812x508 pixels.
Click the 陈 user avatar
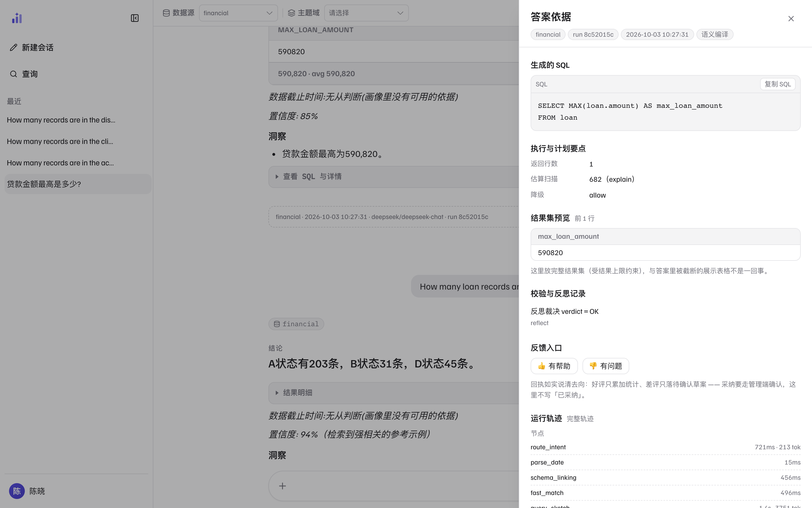(x=17, y=491)
